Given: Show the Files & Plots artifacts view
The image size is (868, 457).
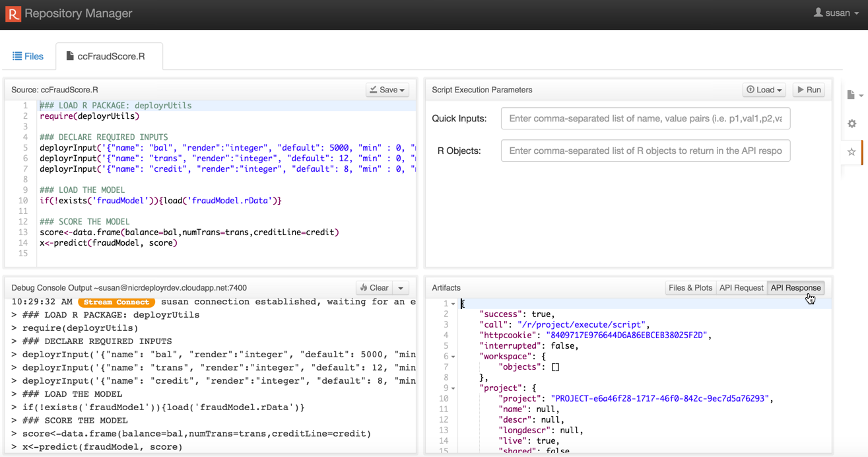Looking at the screenshot, I should 690,288.
